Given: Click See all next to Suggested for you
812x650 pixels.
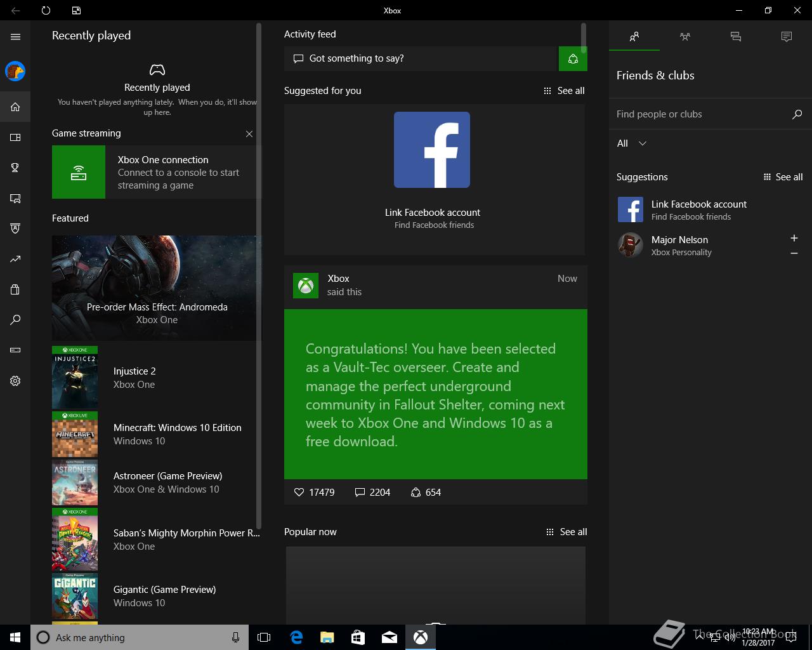Looking at the screenshot, I should (x=564, y=91).
